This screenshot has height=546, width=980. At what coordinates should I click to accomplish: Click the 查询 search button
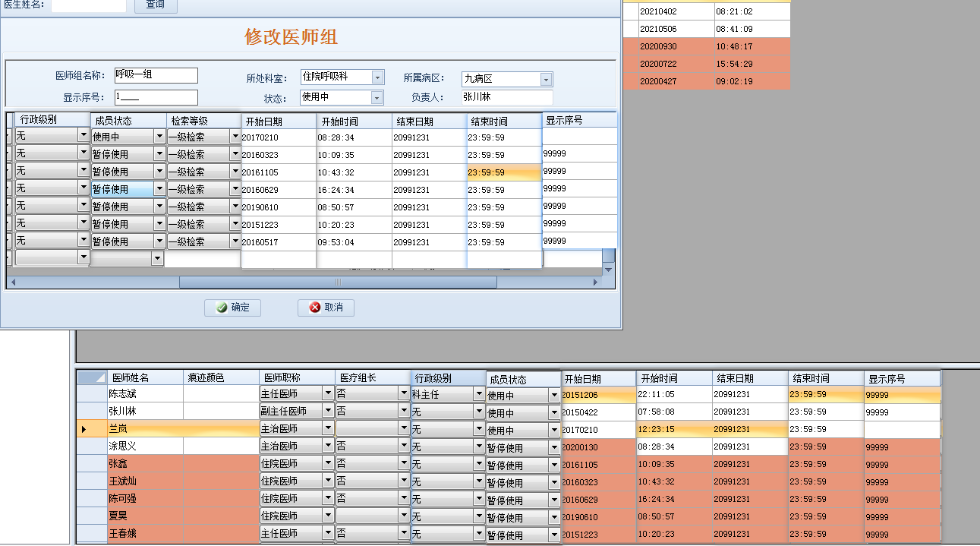tap(156, 5)
